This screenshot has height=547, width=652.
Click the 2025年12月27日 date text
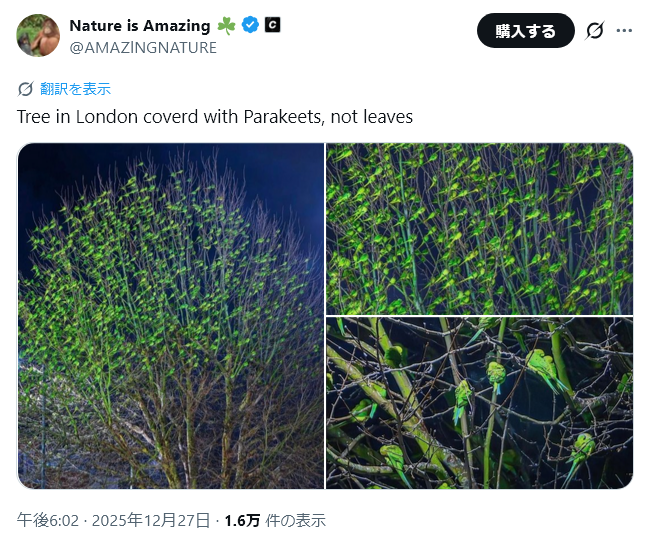point(151,520)
